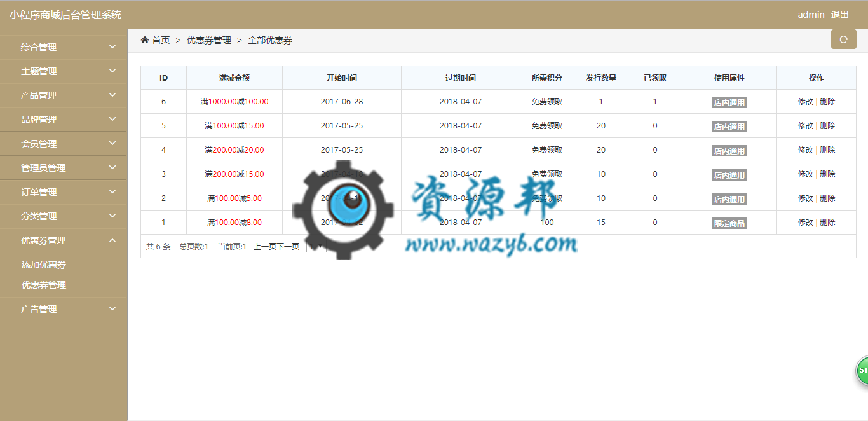Expand 广告管理 sidebar menu
The width and height of the screenshot is (868, 421).
(x=64, y=309)
